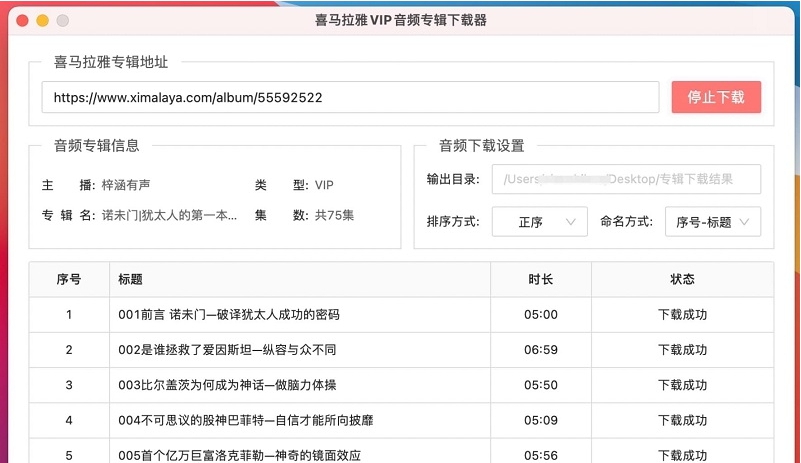Image resolution: width=801 pixels, height=463 pixels.
Task: Click the 输出目录 path field
Action: coord(626,179)
